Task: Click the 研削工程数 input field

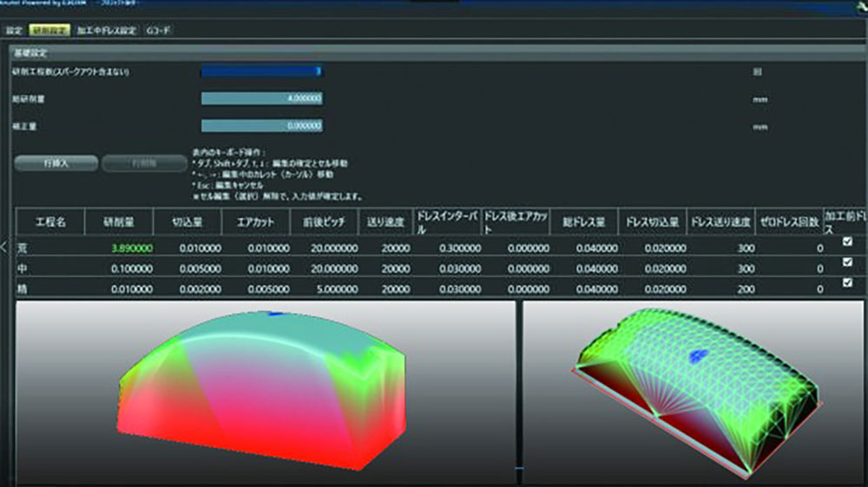Action: [x=262, y=71]
